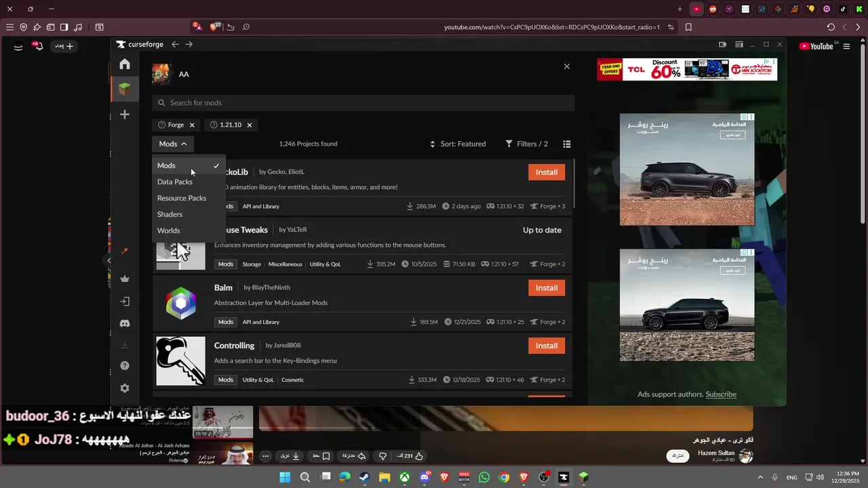Focus the Search for mods field

[363, 103]
